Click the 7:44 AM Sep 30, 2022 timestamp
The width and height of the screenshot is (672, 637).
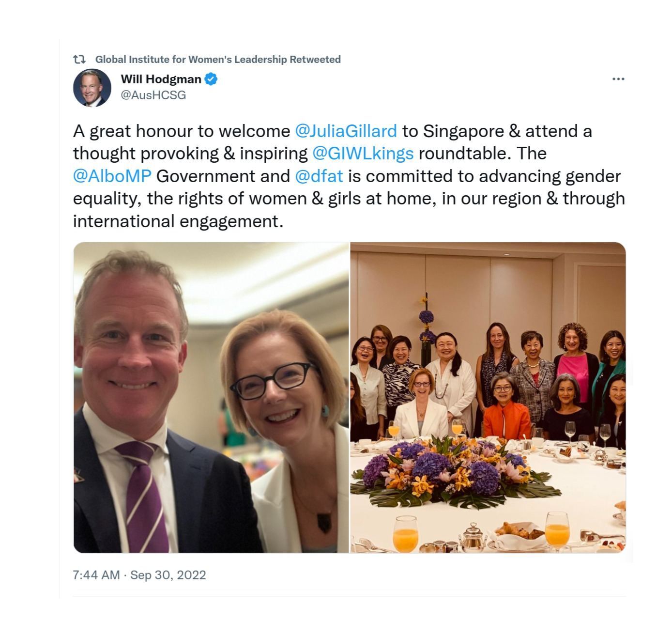(x=139, y=575)
